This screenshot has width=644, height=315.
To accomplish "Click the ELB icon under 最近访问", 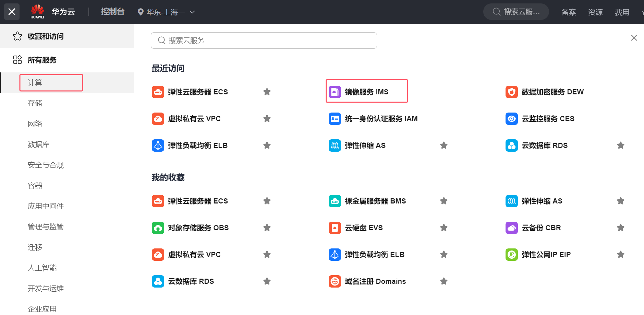I will [x=158, y=145].
